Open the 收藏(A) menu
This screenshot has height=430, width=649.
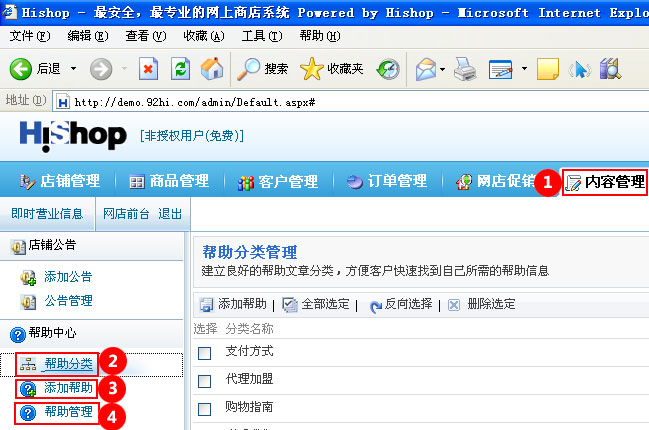(x=204, y=36)
